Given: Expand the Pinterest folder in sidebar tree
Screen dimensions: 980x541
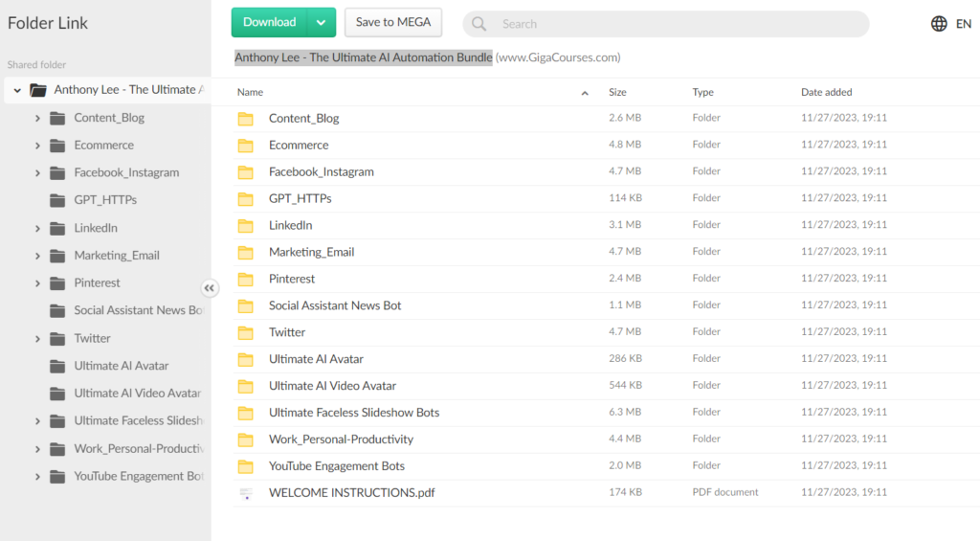Looking at the screenshot, I should click(37, 283).
